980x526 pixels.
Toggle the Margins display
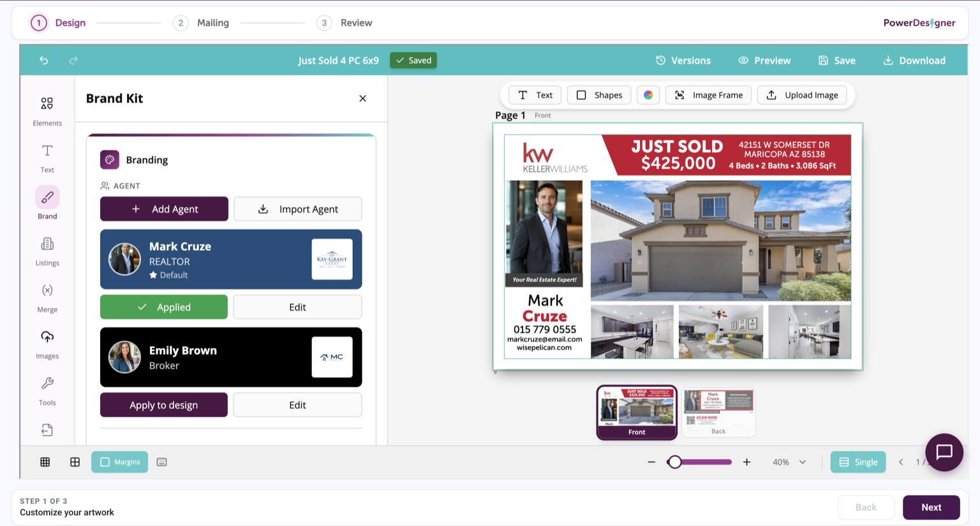pos(119,462)
